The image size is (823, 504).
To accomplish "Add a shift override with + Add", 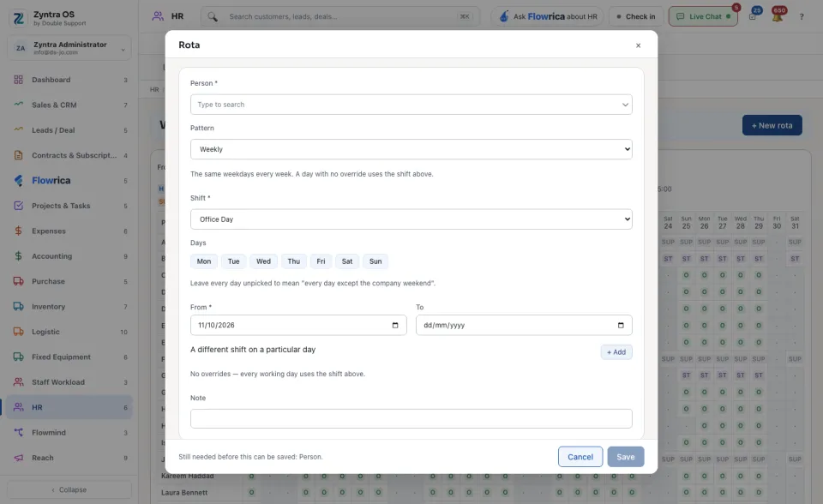I will click(616, 352).
